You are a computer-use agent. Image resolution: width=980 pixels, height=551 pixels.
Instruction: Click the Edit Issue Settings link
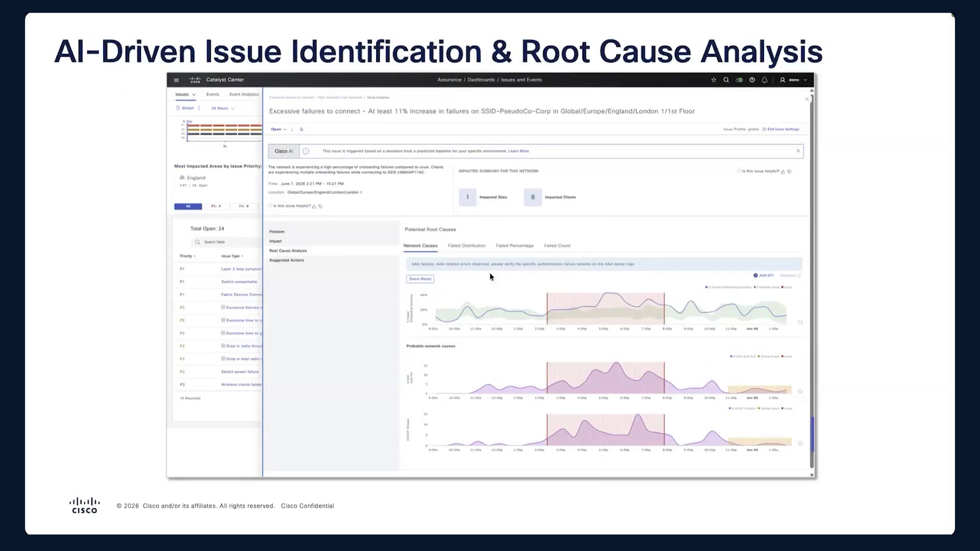click(x=781, y=130)
